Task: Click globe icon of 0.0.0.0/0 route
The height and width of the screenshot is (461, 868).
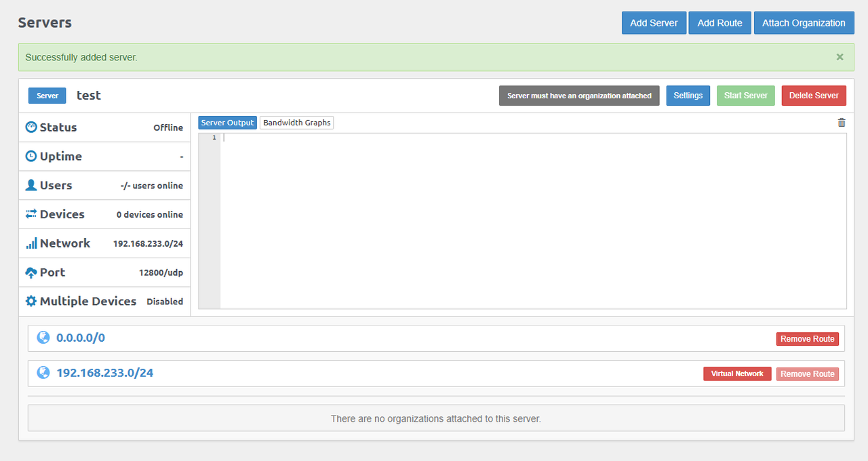Action: [x=43, y=338]
